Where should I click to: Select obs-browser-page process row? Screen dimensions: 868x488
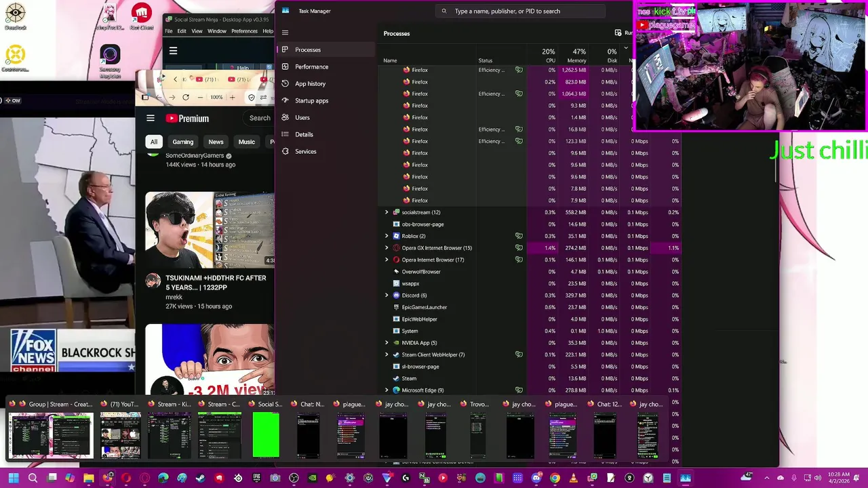tap(529, 224)
